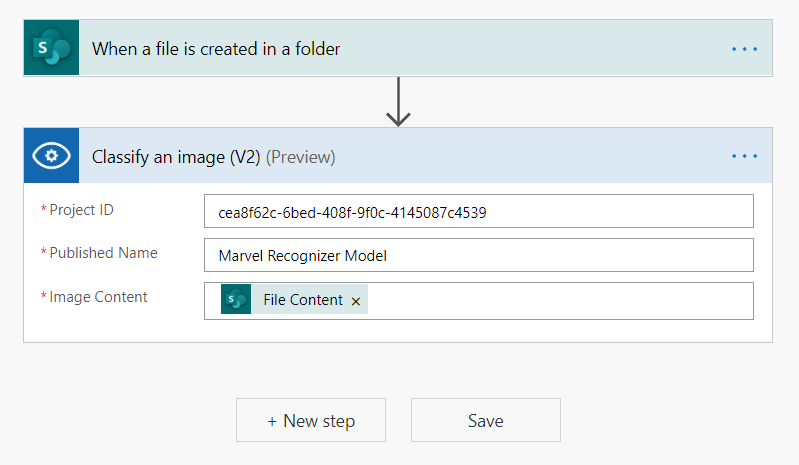This screenshot has height=465, width=799.
Task: Click the SharePoint icon inside the File Content token
Action: [x=236, y=300]
